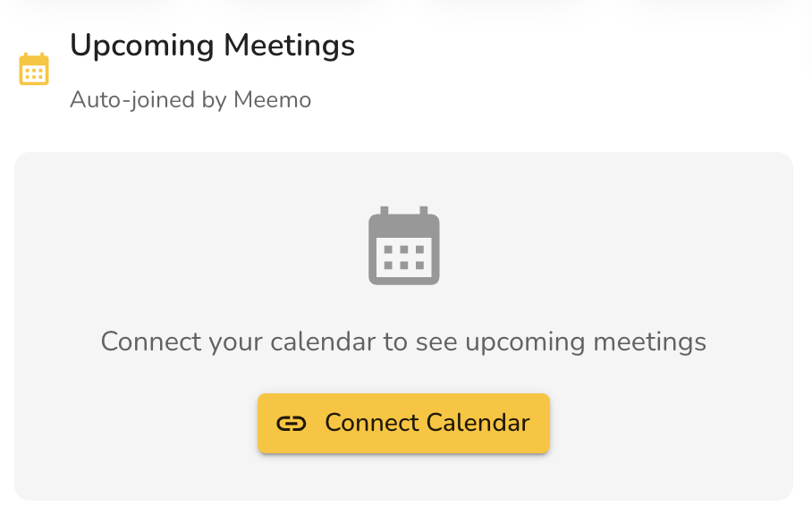This screenshot has height=531, width=812.
Task: Click the word Calendar on the yellow button
Action: 478,423
